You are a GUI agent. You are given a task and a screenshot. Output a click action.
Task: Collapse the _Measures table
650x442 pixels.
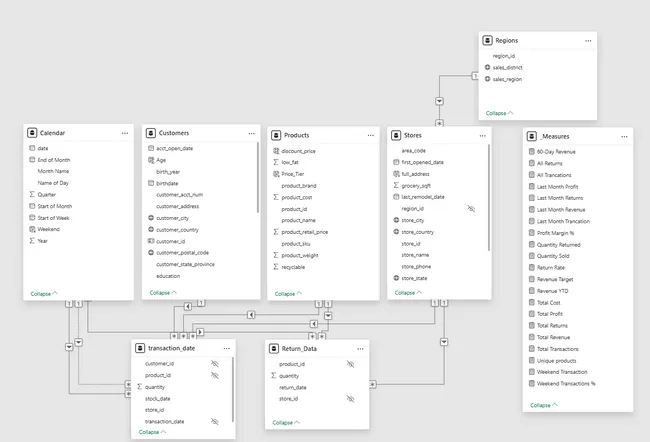point(544,405)
